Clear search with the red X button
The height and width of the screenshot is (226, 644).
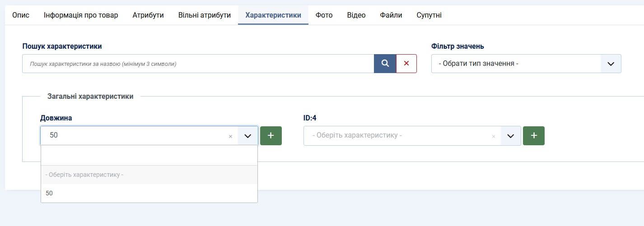(406, 64)
